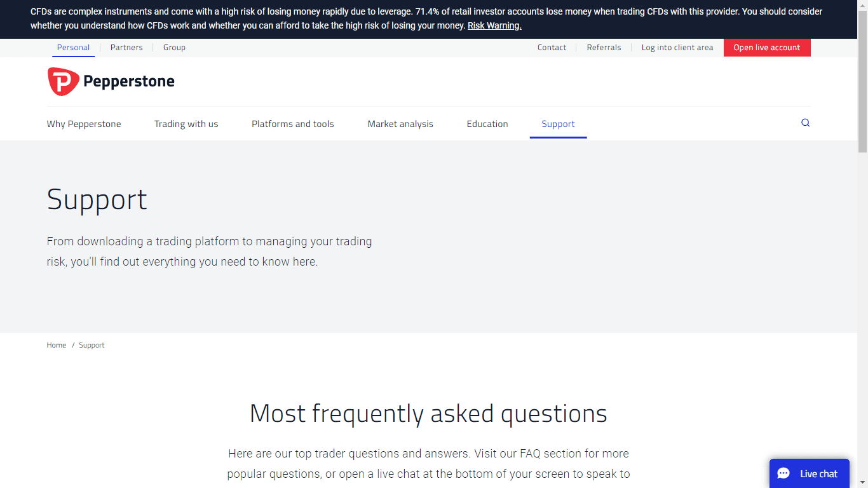Open search with the magnifying glass icon
Screen dimensions: 868x488
click(x=805, y=123)
